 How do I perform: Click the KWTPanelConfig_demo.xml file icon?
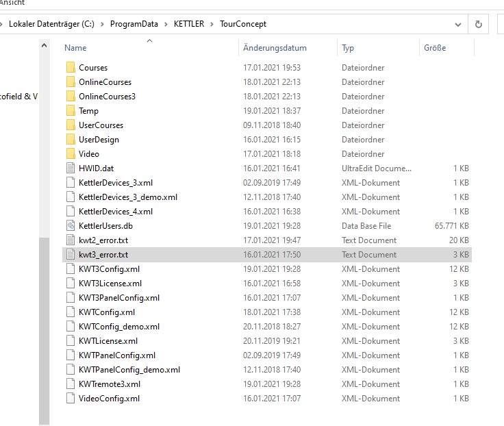(x=71, y=370)
